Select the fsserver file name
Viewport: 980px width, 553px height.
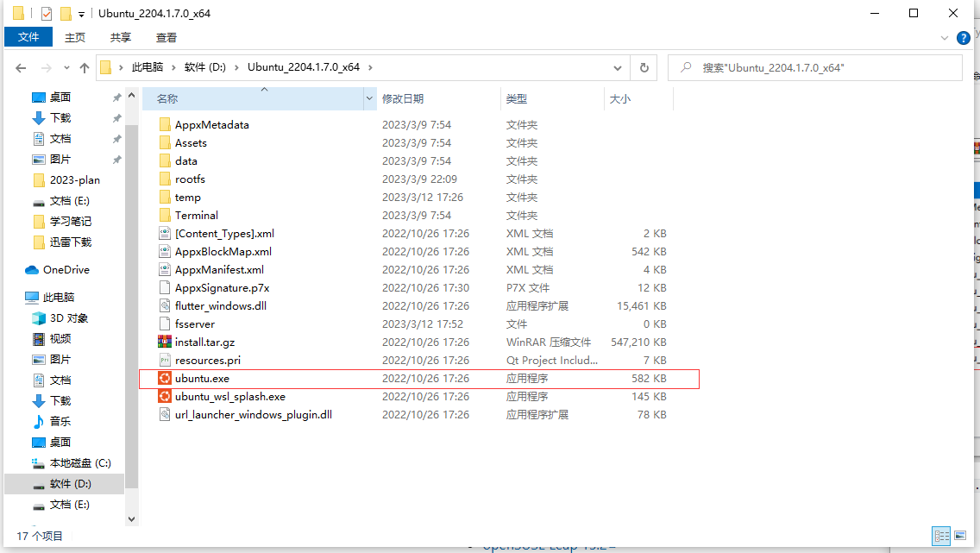[x=195, y=324]
